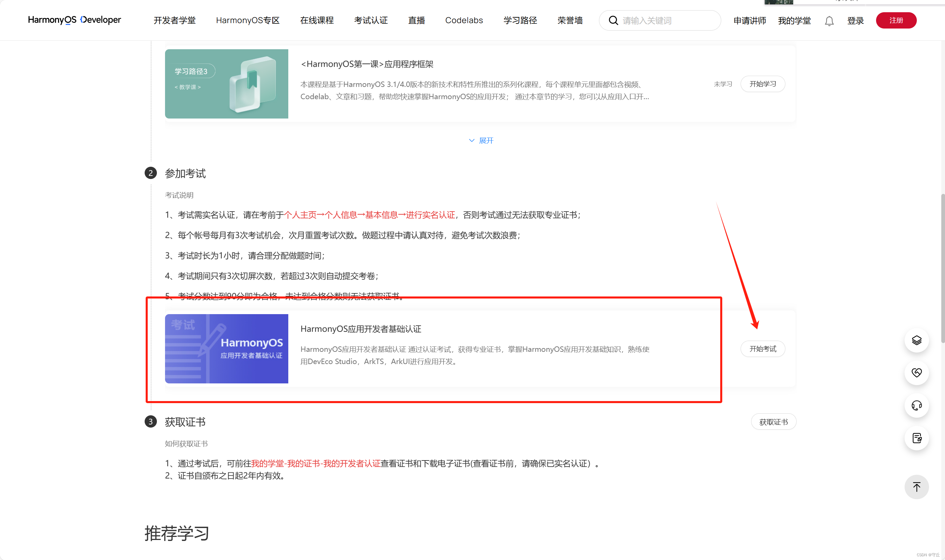The height and width of the screenshot is (560, 945).
Task: Click the HarmonyOS应用开发者基础认证 exam title
Action: coord(361,329)
